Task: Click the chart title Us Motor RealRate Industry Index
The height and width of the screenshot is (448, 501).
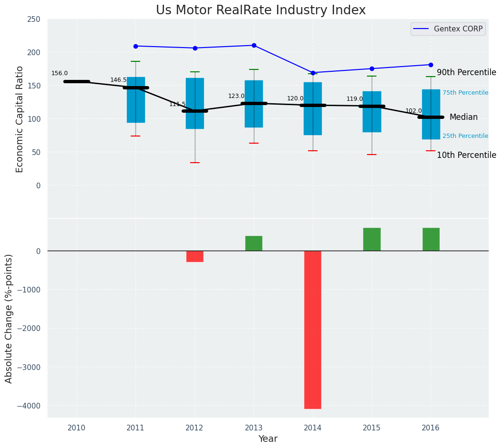Action: pyautogui.click(x=260, y=10)
